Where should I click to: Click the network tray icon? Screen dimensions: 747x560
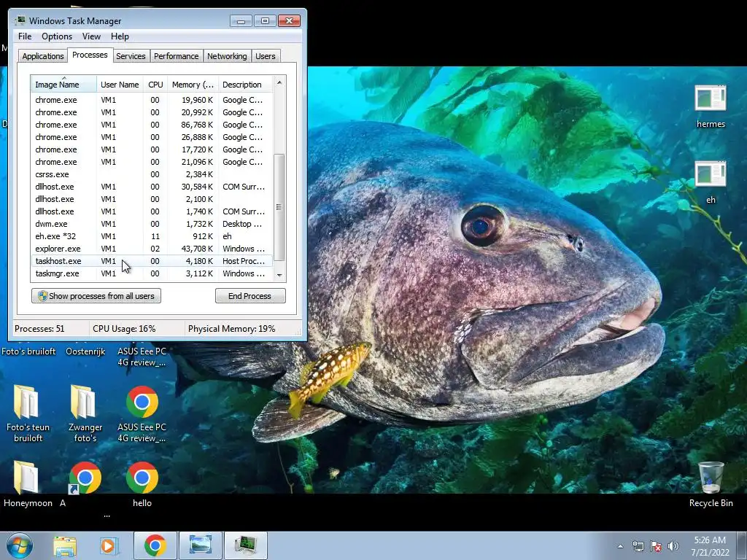pyautogui.click(x=638, y=546)
